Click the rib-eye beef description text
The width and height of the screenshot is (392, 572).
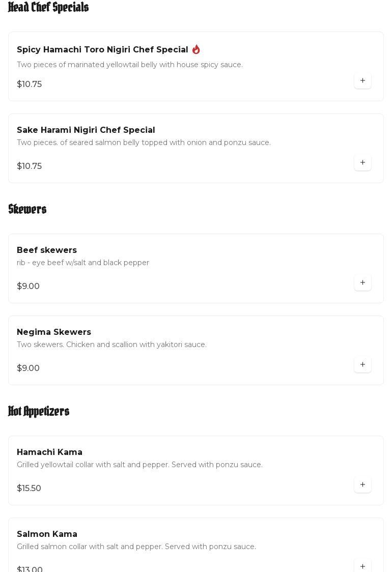tap(83, 263)
